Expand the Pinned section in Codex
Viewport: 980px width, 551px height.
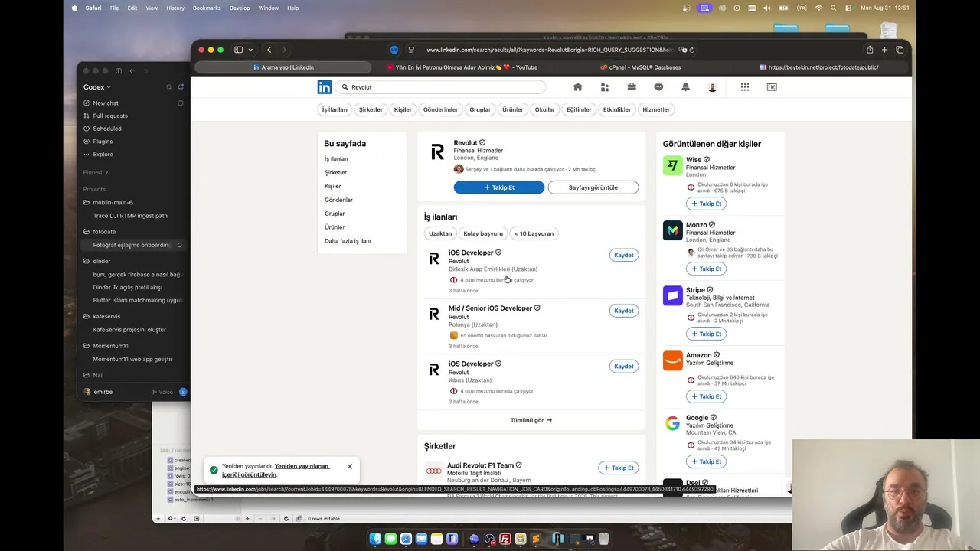pos(96,172)
